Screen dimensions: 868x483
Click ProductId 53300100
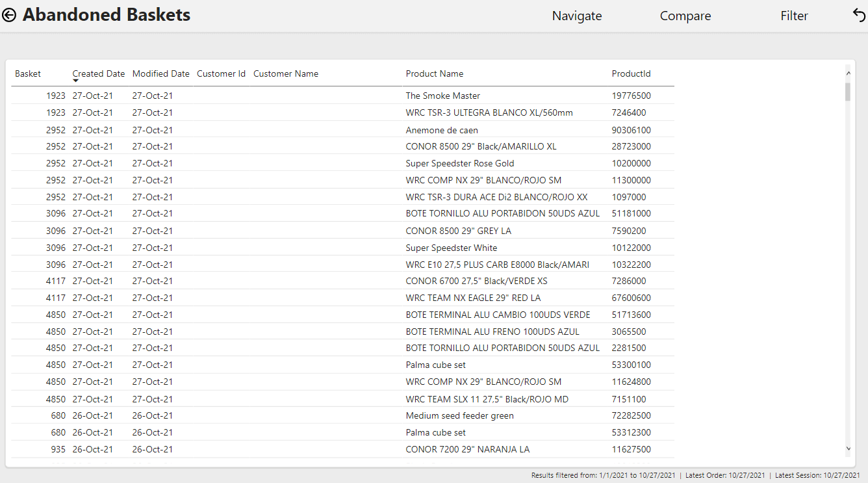[x=632, y=365]
